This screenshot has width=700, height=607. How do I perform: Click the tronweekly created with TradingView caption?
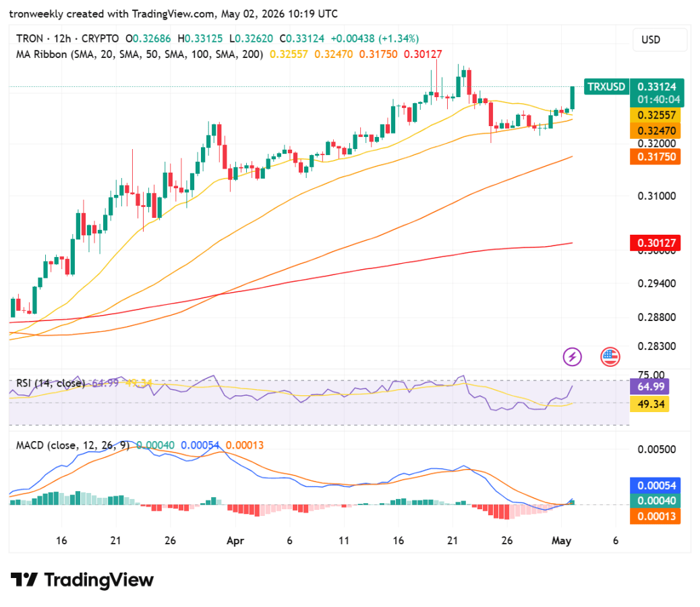click(173, 14)
